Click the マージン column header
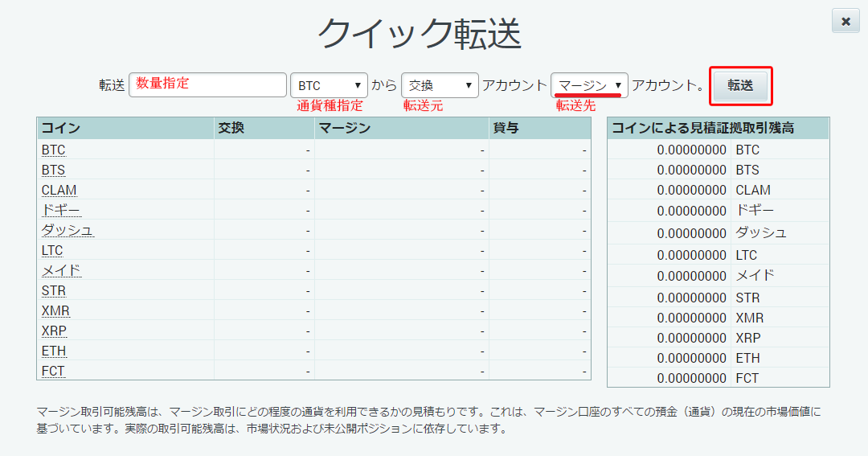The image size is (868, 456). pyautogui.click(x=344, y=129)
